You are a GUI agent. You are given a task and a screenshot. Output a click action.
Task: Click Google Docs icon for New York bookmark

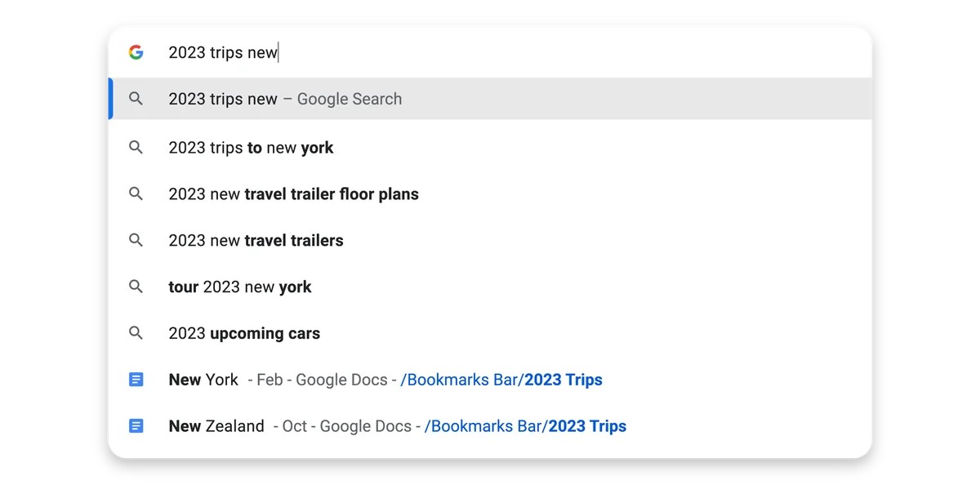pyautogui.click(x=136, y=380)
